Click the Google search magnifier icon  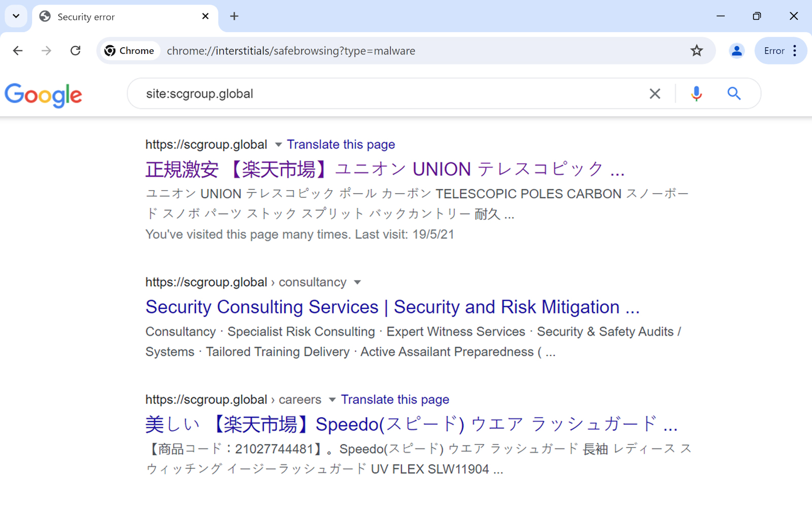point(734,93)
